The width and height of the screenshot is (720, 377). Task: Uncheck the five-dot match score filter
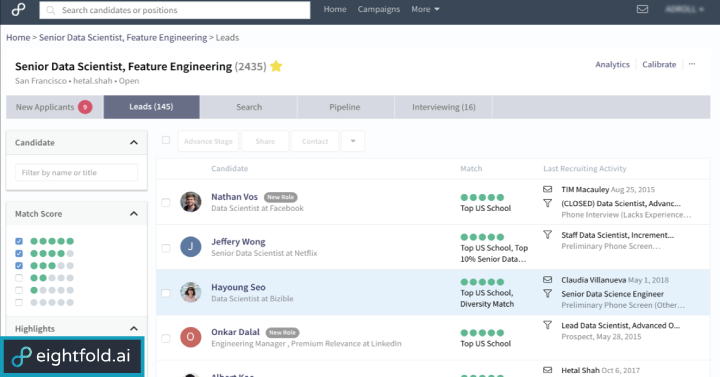click(x=19, y=241)
